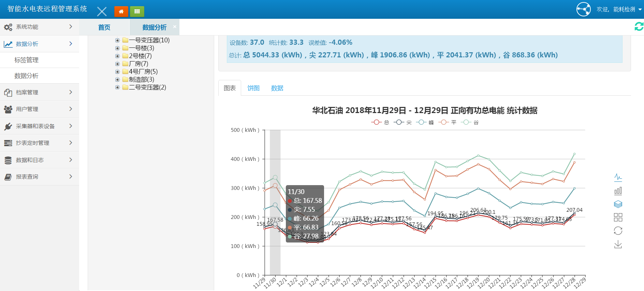The width and height of the screenshot is (644, 291).
Task: Click the orange home icon button
Action: [121, 11]
